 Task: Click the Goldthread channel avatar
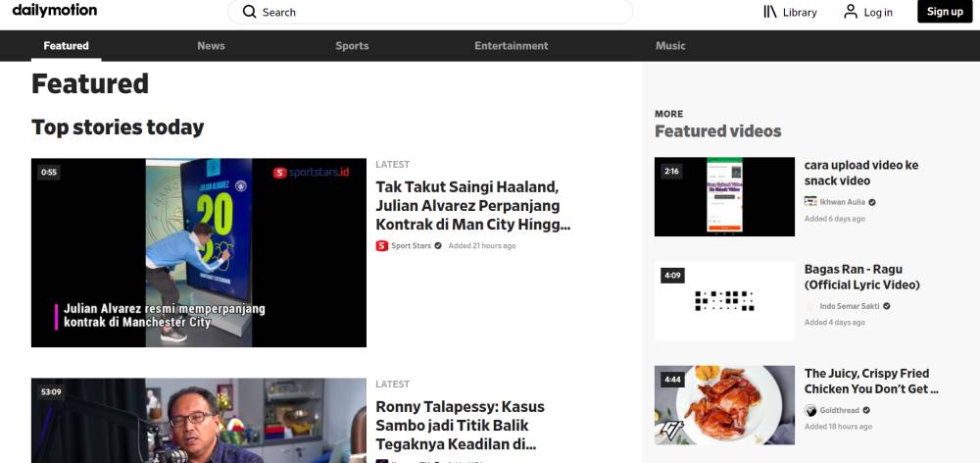[810, 410]
